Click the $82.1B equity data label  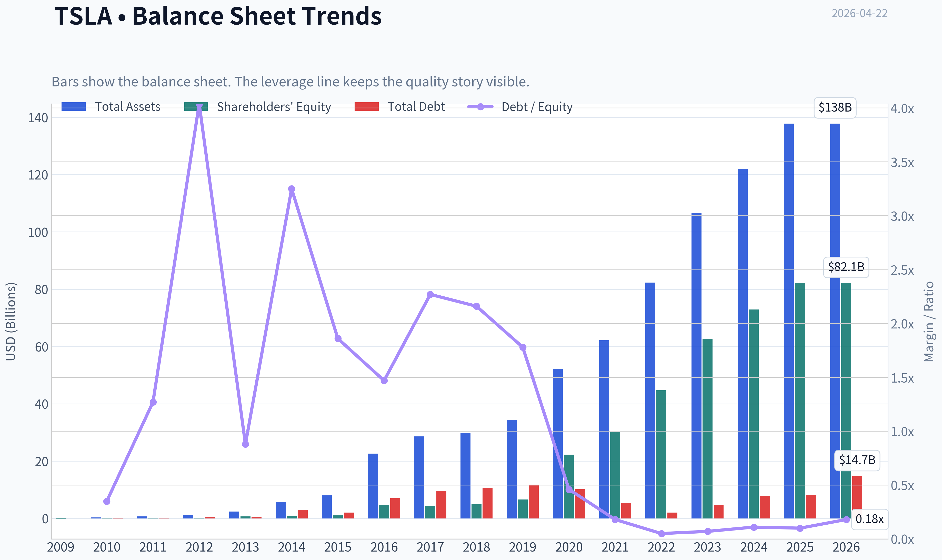click(x=846, y=267)
